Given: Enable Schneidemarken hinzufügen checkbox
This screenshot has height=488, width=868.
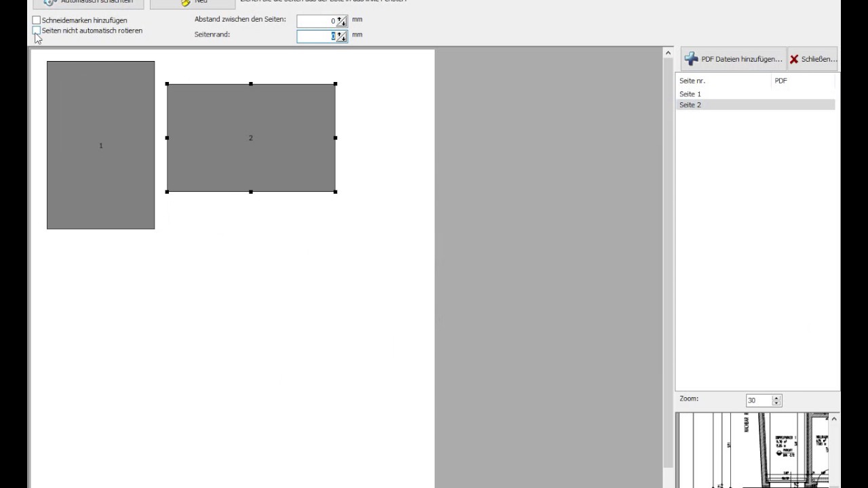Looking at the screenshot, I should click(37, 20).
